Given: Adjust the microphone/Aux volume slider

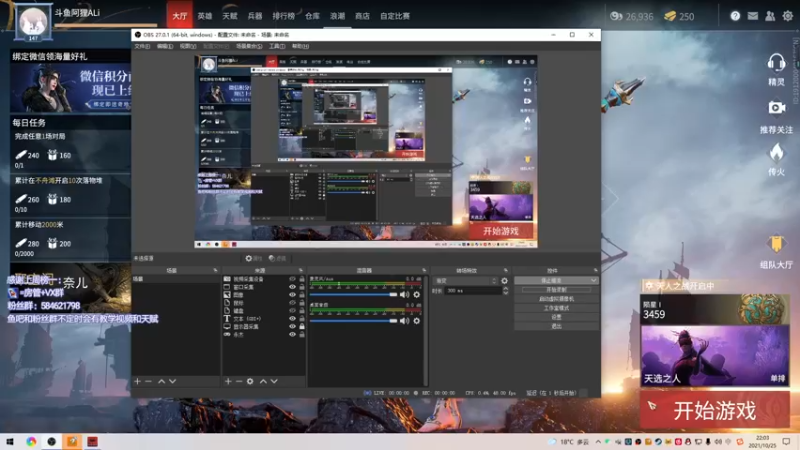Looking at the screenshot, I should (x=353, y=294).
